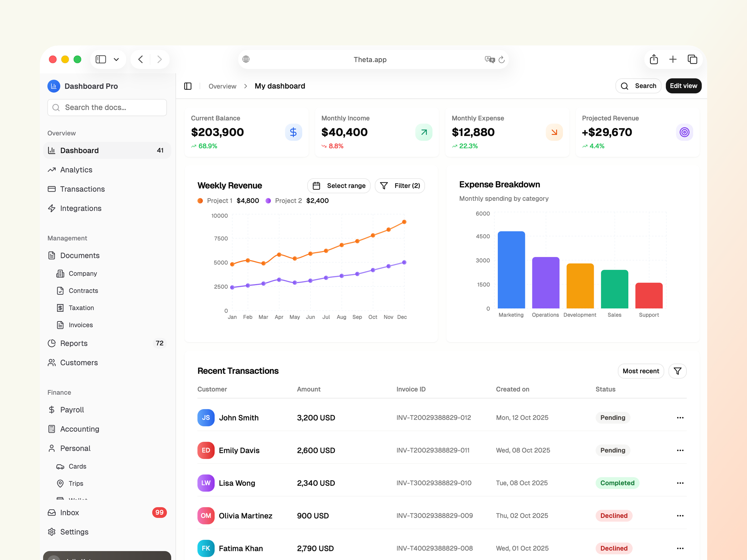Viewport: 747px width, 560px height.
Task: Click the Current Balance dollar icon
Action: click(293, 132)
